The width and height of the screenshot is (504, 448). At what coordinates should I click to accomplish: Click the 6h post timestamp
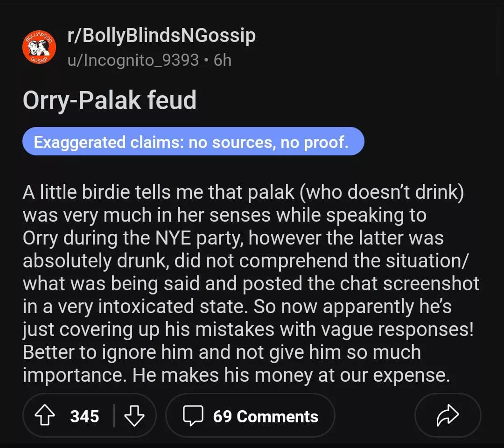[222, 60]
